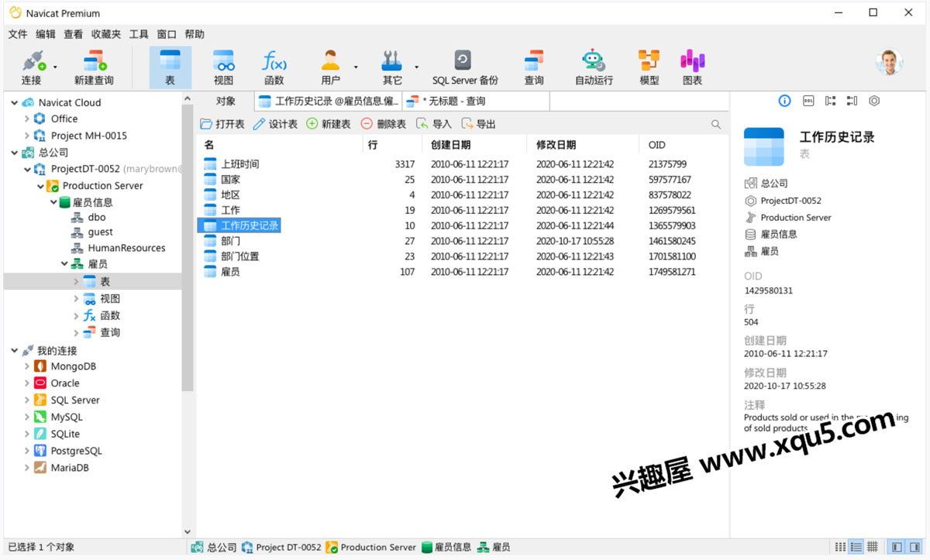Select the 部门位置 table row
The height and width of the screenshot is (560, 930).
(463, 256)
